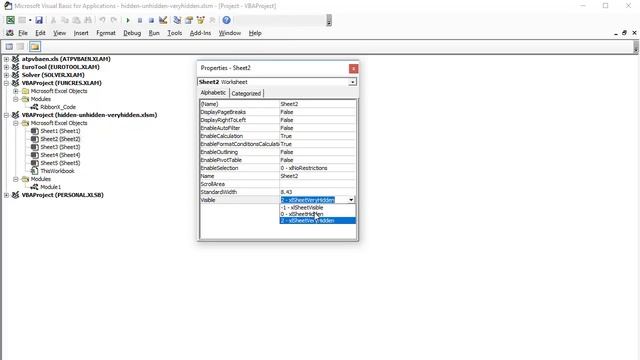Open the File menu

(23, 33)
